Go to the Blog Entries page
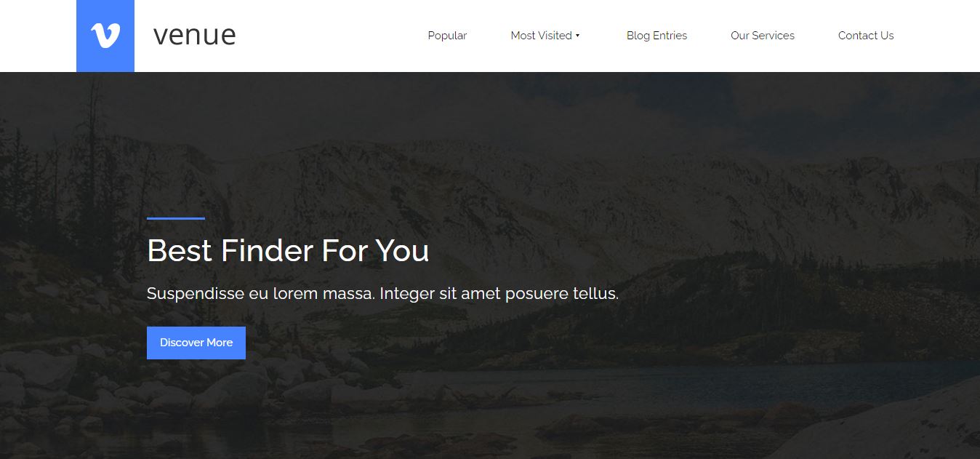Image resolution: width=980 pixels, height=459 pixels. [656, 36]
